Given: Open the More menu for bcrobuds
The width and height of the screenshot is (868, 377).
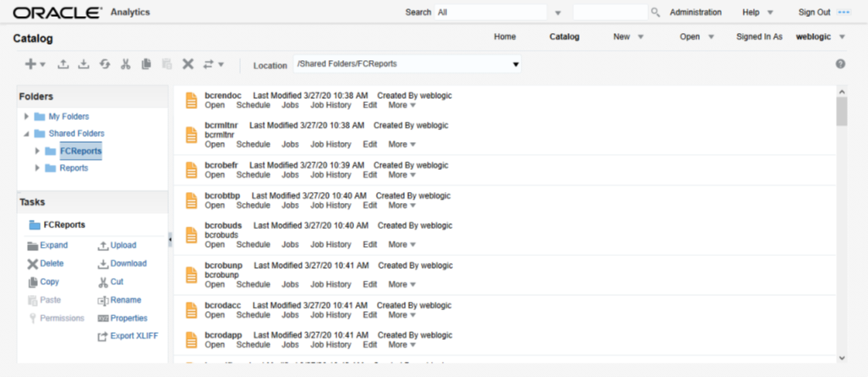Looking at the screenshot, I should pyautogui.click(x=401, y=244).
